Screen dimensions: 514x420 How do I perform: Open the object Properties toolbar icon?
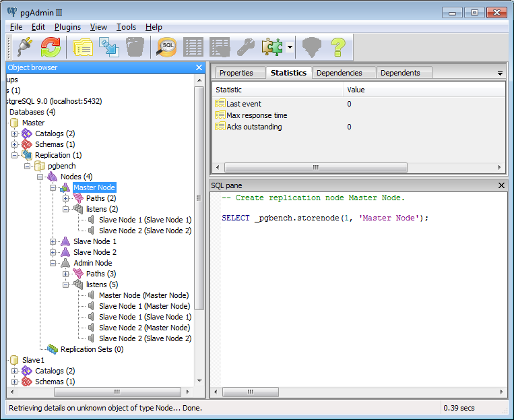coord(83,47)
